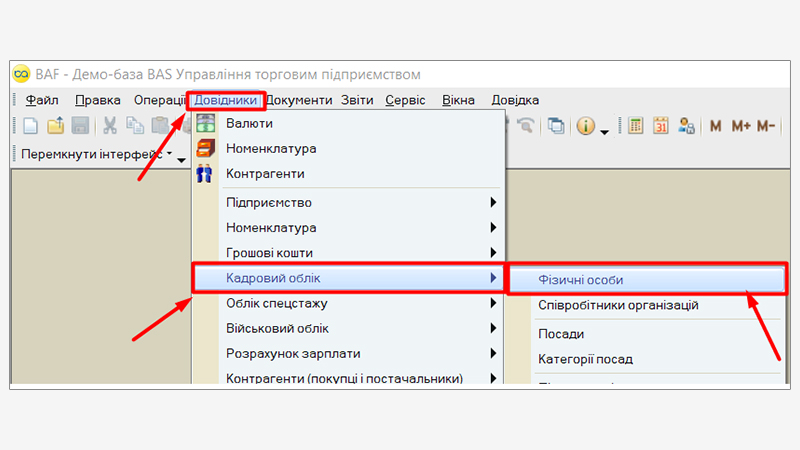Expand the Військовий облік submenu
The height and width of the screenshot is (450, 800).
277,328
